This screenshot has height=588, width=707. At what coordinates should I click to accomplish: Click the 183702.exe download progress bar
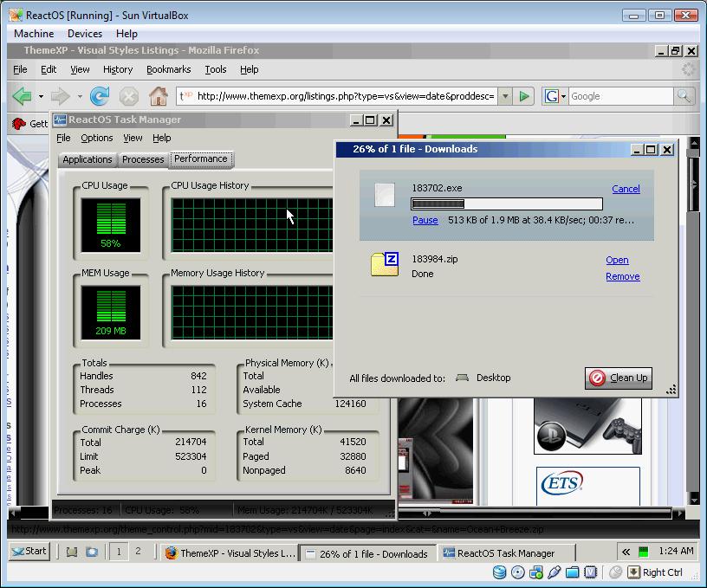[x=506, y=204]
